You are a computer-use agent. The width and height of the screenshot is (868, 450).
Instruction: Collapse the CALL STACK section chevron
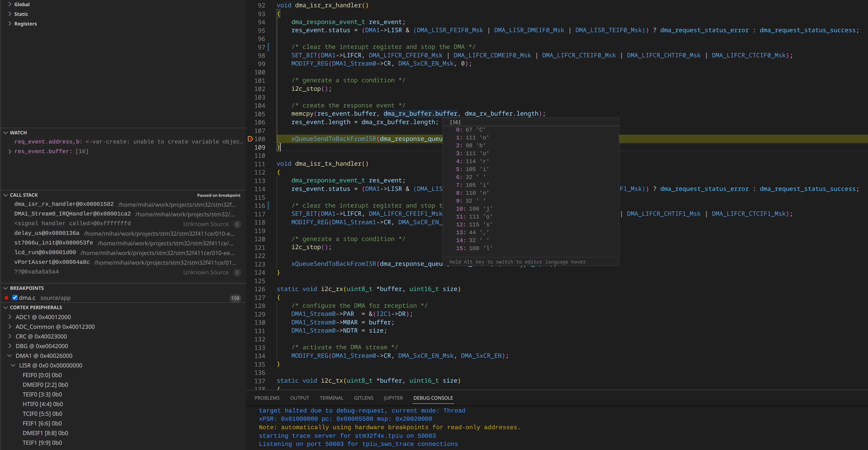(6, 195)
